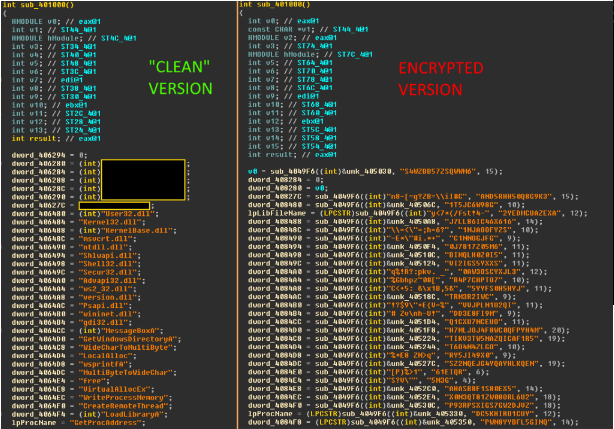The width and height of the screenshot is (614, 429).
Task: Select the "2YEDMCUAZEXA" key string
Action: tap(530, 213)
